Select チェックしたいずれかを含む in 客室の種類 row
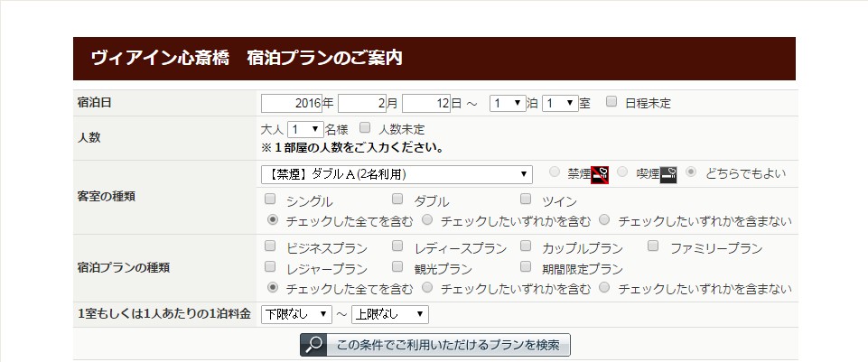 point(427,219)
